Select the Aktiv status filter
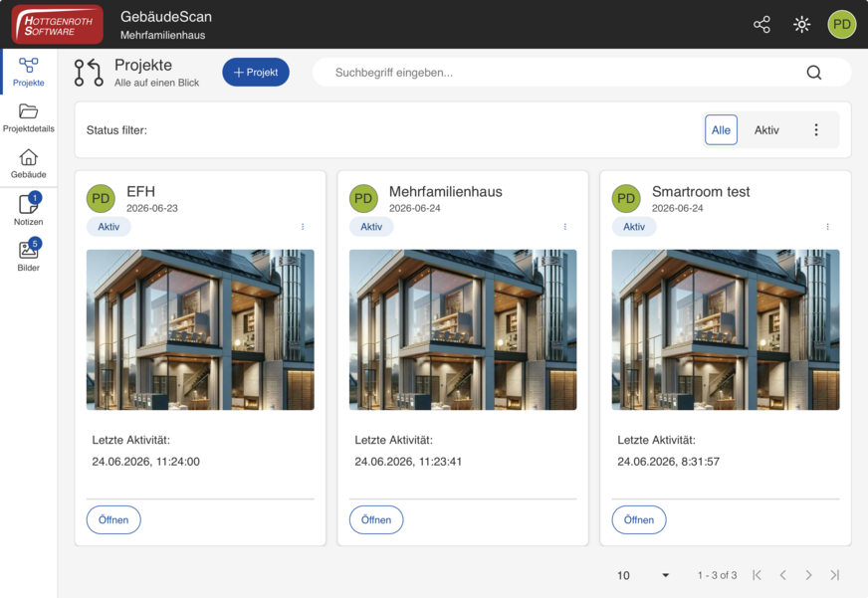868x598 pixels. pyautogui.click(x=766, y=130)
